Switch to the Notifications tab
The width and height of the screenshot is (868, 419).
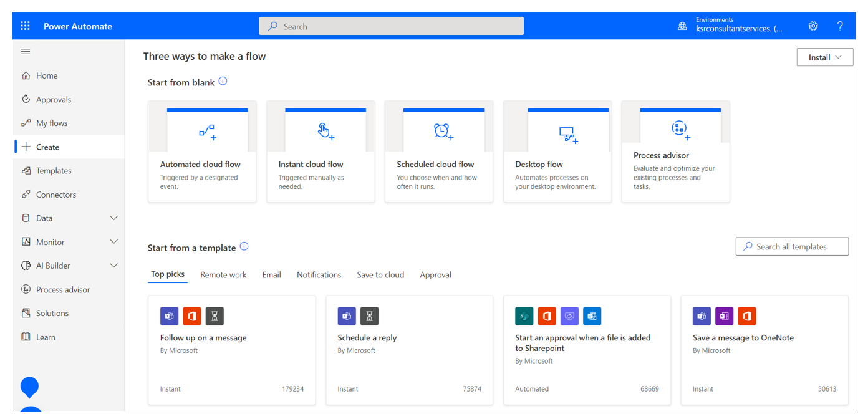click(x=319, y=275)
